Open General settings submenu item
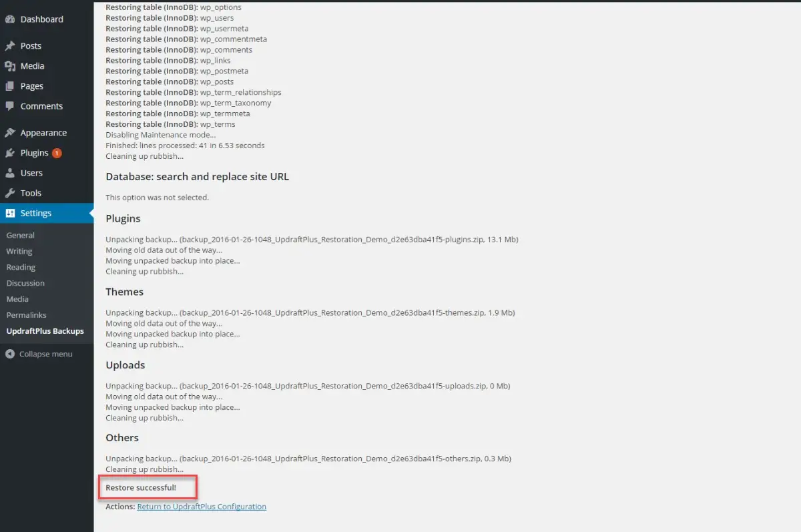This screenshot has height=532, width=801. pyautogui.click(x=20, y=235)
